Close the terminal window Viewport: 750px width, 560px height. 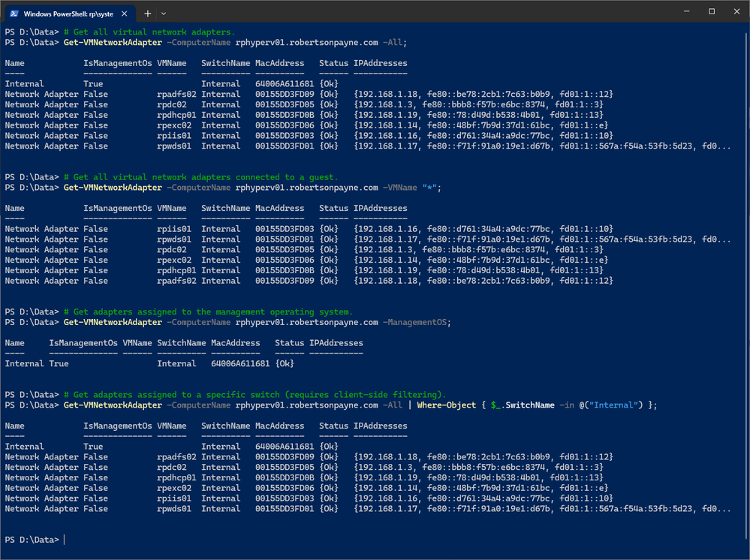click(736, 11)
